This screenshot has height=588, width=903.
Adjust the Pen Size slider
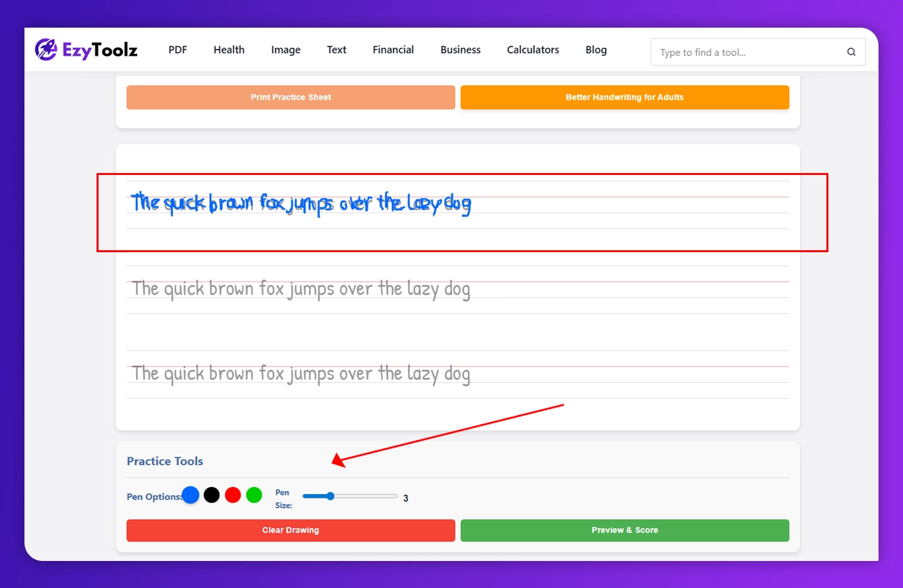click(331, 496)
